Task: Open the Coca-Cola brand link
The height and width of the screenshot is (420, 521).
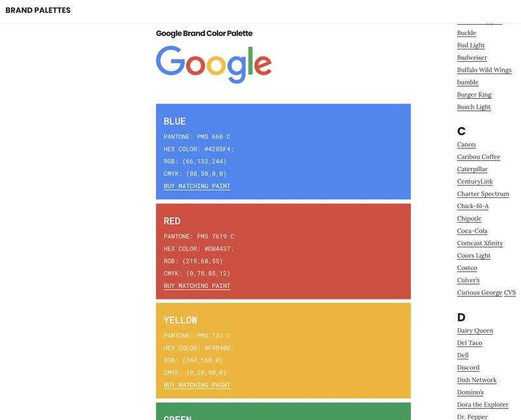Action: (x=472, y=231)
